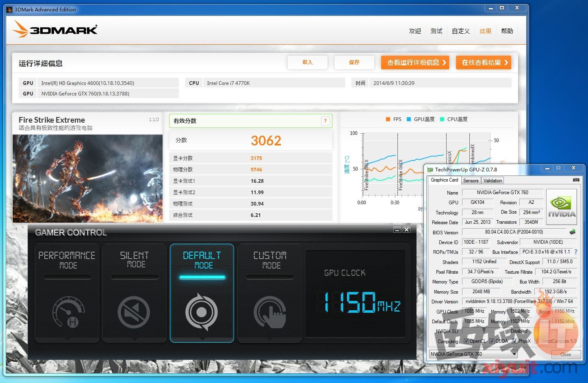Screen dimensions: 588x383
Task: Click the orange FPS legend swatch
Action: pos(388,119)
